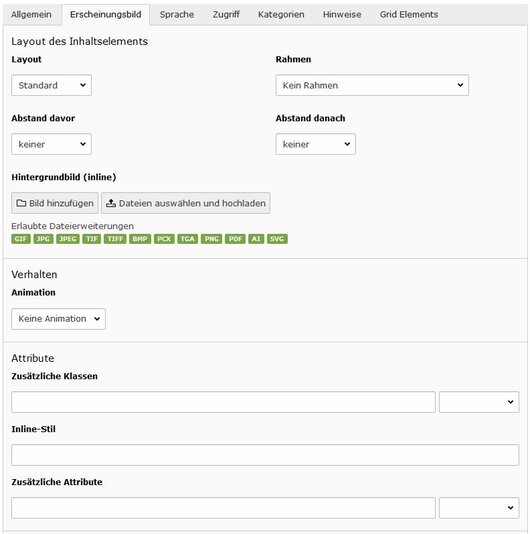Expand the Abstand davor dropdown

51,144
